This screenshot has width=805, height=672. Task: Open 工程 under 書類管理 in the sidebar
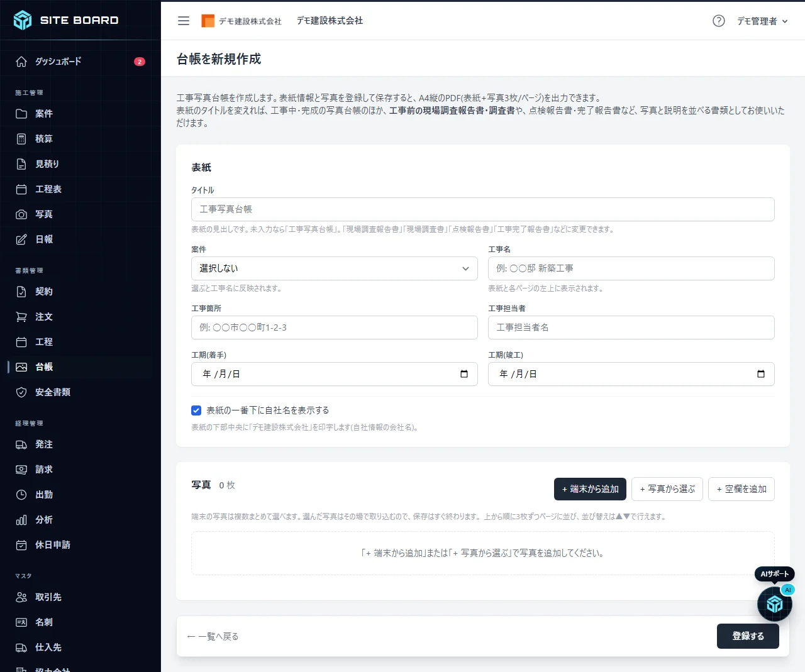tap(80, 342)
